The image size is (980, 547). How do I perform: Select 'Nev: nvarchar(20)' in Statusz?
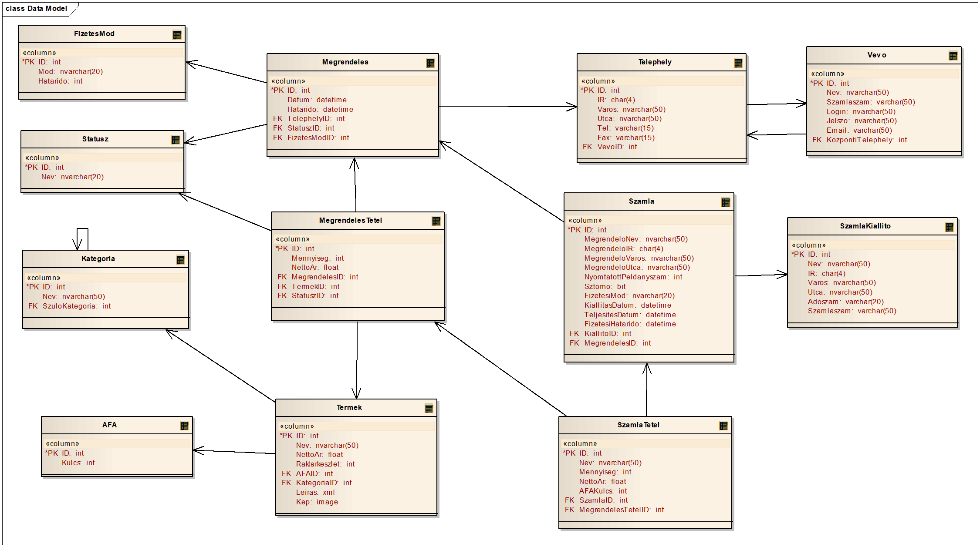point(73,177)
